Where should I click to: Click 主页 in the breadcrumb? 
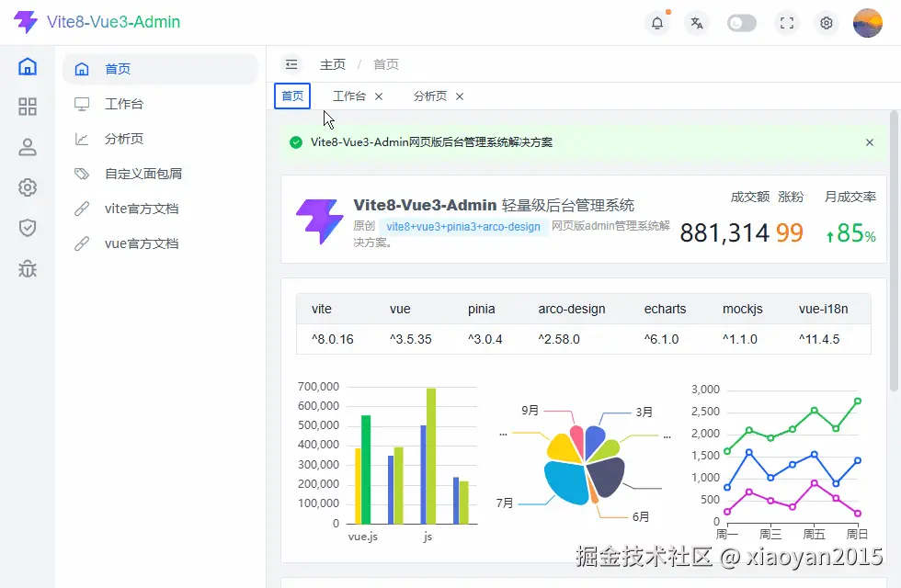(333, 64)
